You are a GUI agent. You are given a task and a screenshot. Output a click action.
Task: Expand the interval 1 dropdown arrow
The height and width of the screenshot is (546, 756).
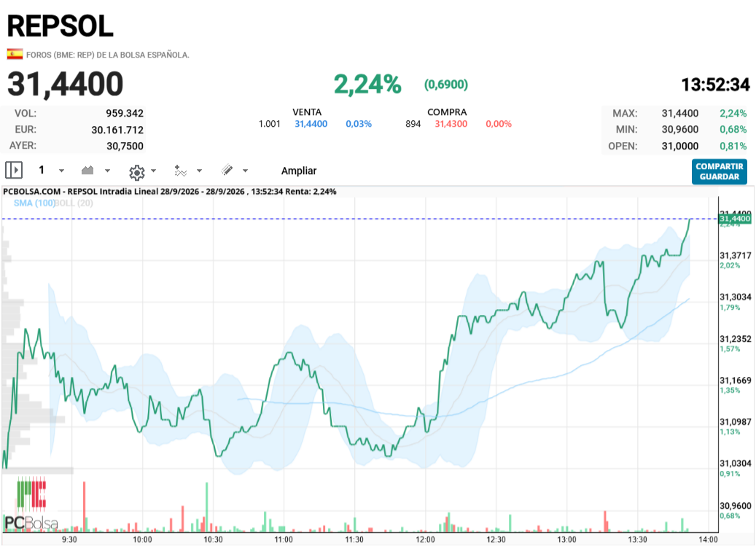tap(61, 171)
